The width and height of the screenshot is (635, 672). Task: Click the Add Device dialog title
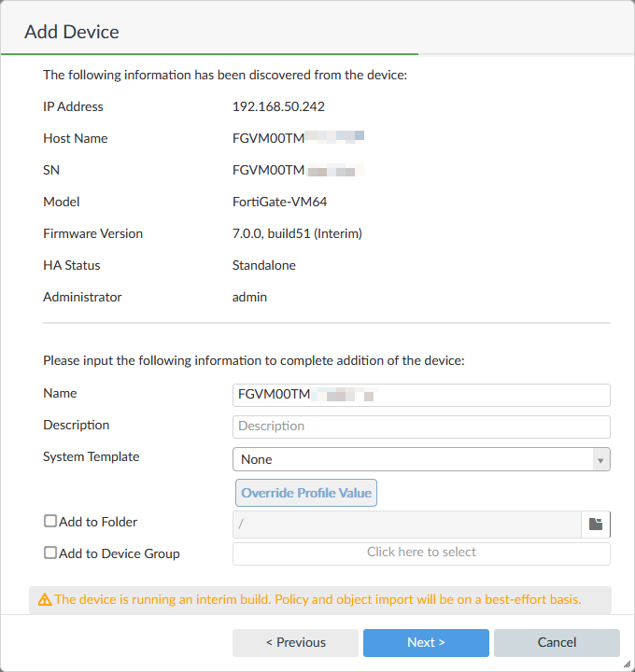(72, 32)
